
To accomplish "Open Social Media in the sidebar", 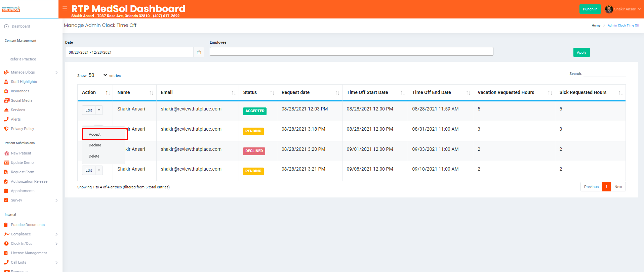I will pyautogui.click(x=22, y=100).
